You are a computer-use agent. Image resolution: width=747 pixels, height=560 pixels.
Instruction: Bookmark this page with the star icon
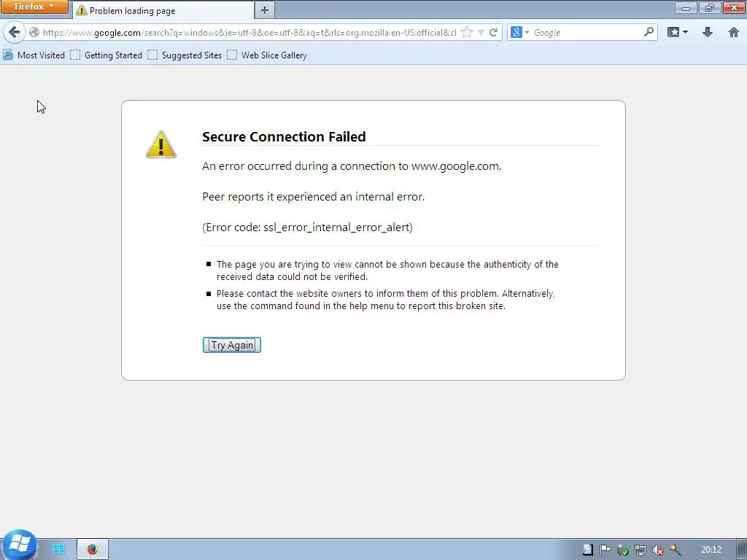pyautogui.click(x=468, y=32)
